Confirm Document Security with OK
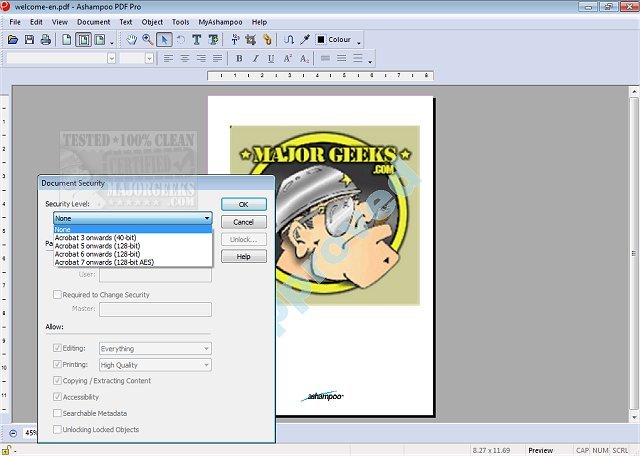 coord(244,204)
